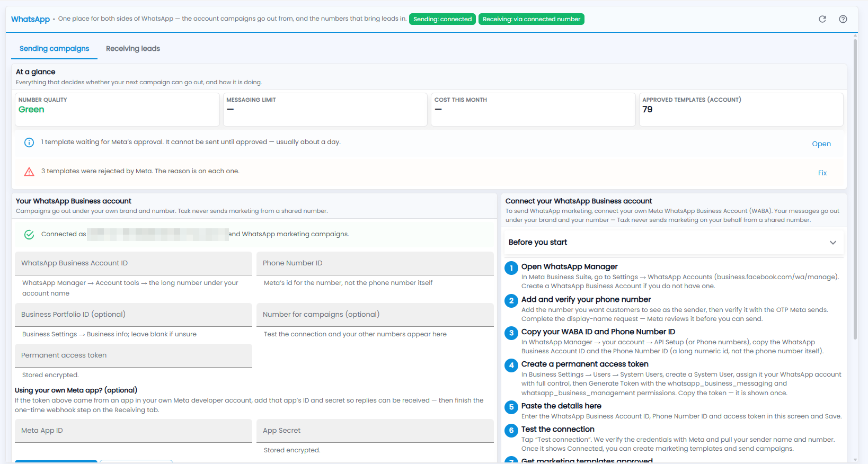
Task: Click step 5 heading Paste the details here
Action: click(561, 406)
